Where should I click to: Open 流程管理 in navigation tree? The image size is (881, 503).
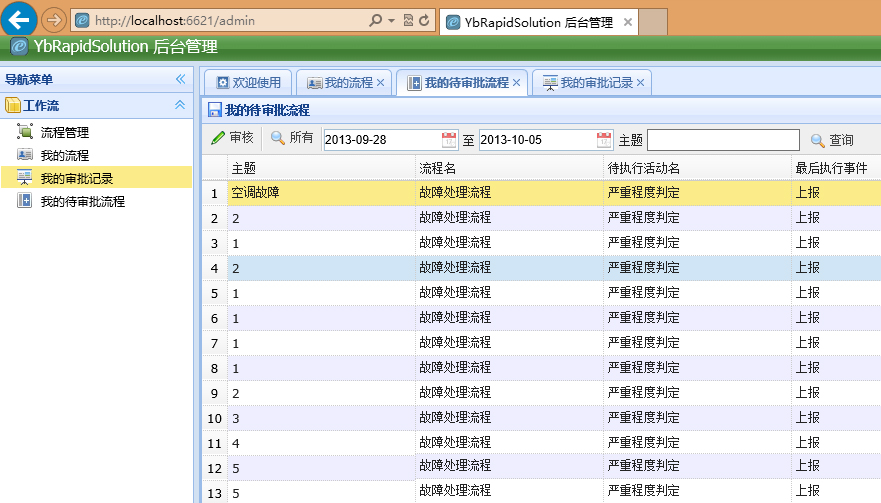(x=64, y=132)
